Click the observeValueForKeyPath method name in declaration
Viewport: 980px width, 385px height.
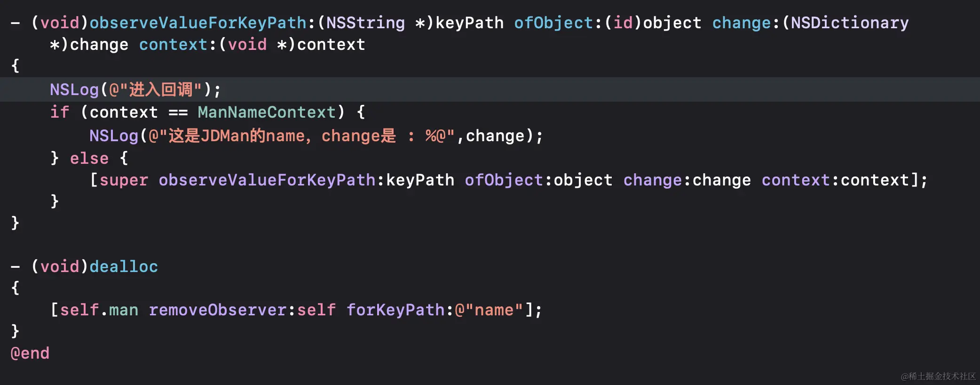[x=198, y=23]
